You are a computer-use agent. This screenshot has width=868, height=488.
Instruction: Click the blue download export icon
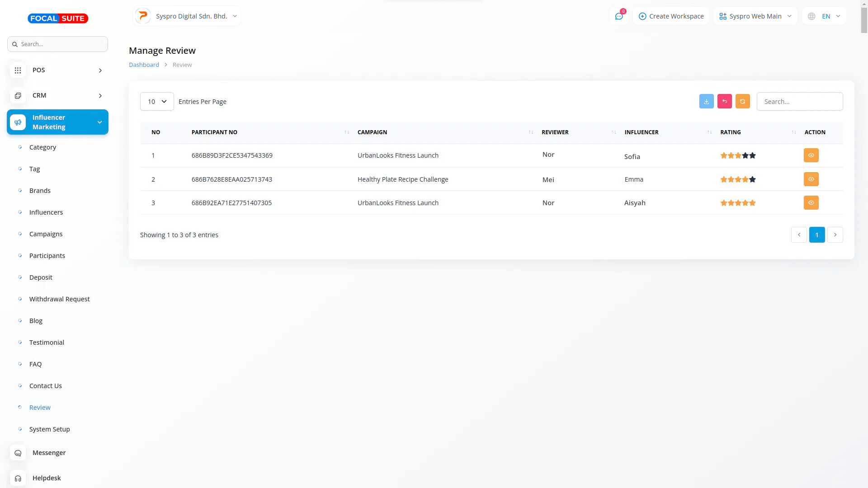(x=706, y=101)
